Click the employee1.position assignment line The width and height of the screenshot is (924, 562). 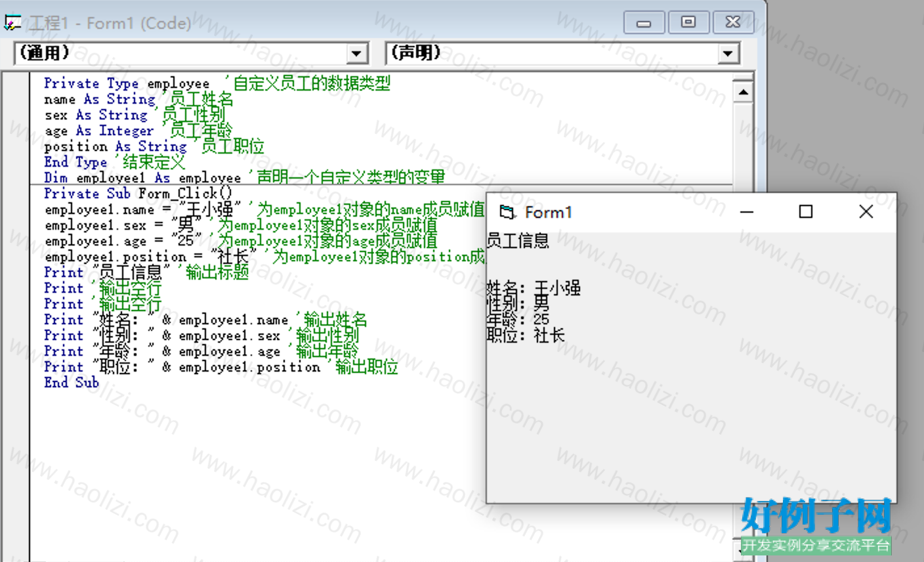coord(264,257)
